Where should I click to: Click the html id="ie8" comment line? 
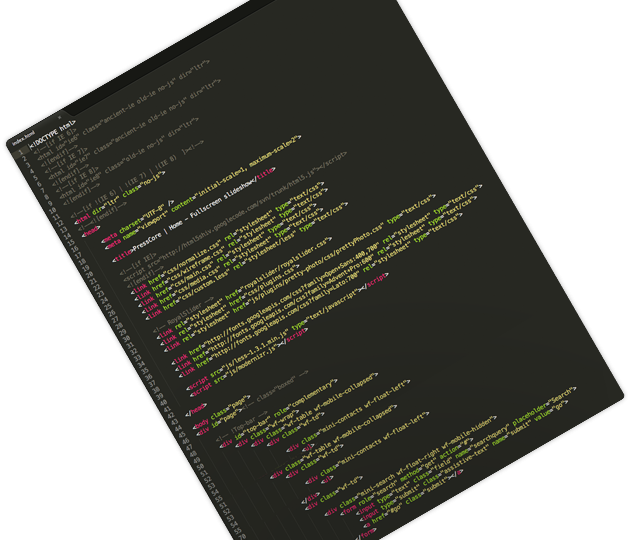[x=129, y=158]
